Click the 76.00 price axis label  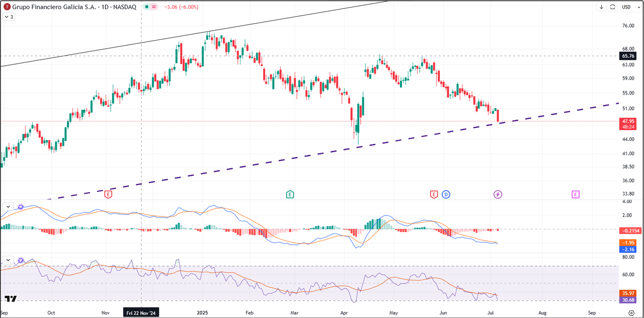point(628,26)
